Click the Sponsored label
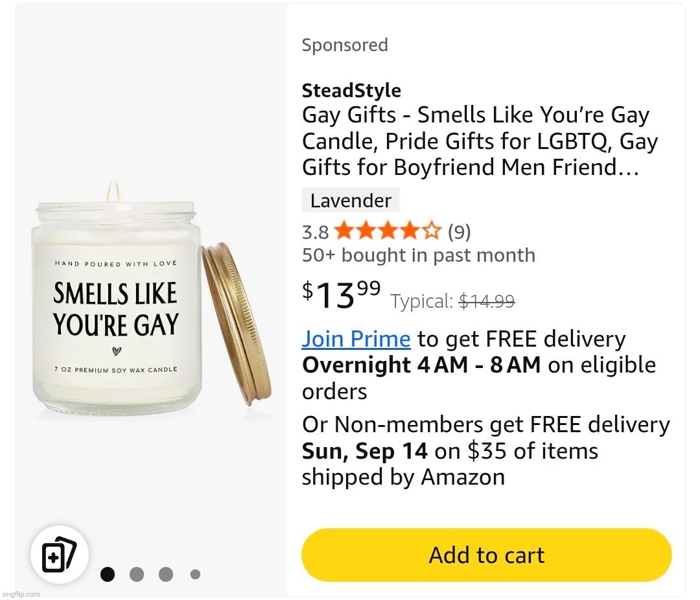This screenshot has width=700, height=600. coord(345,45)
